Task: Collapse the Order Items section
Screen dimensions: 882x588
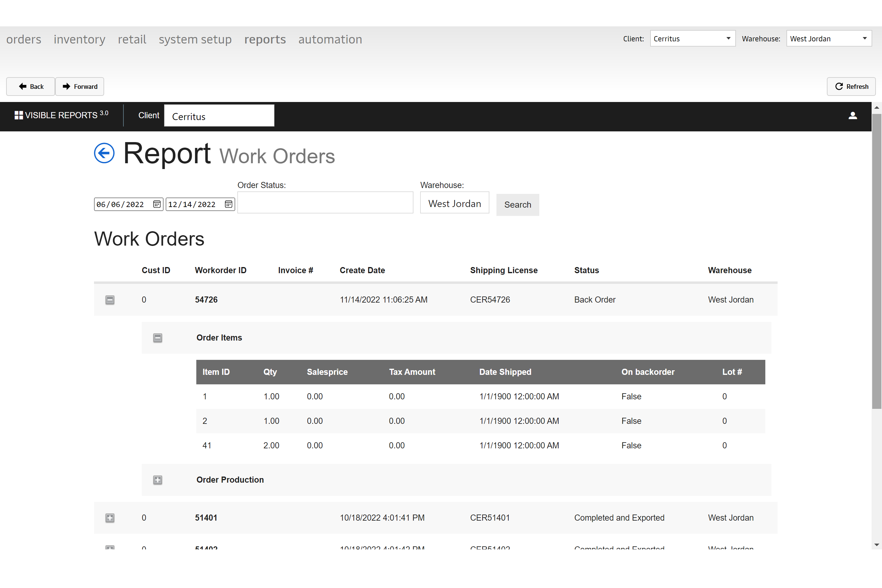Action: [158, 337]
